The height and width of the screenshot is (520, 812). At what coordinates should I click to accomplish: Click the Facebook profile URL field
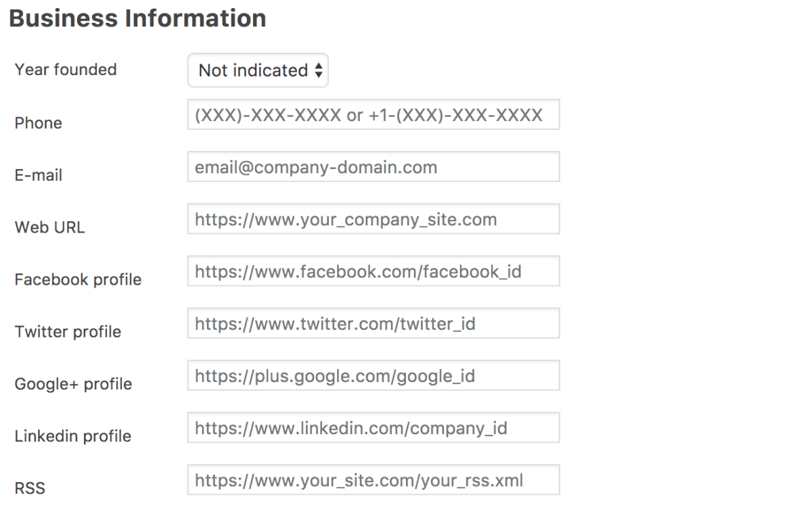(x=373, y=271)
